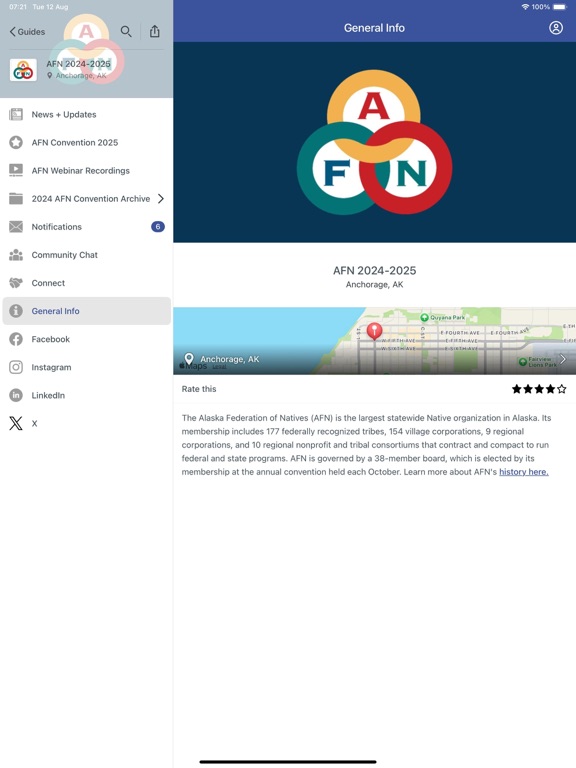
Task: Click the Connect handshake icon
Action: click(x=16, y=283)
